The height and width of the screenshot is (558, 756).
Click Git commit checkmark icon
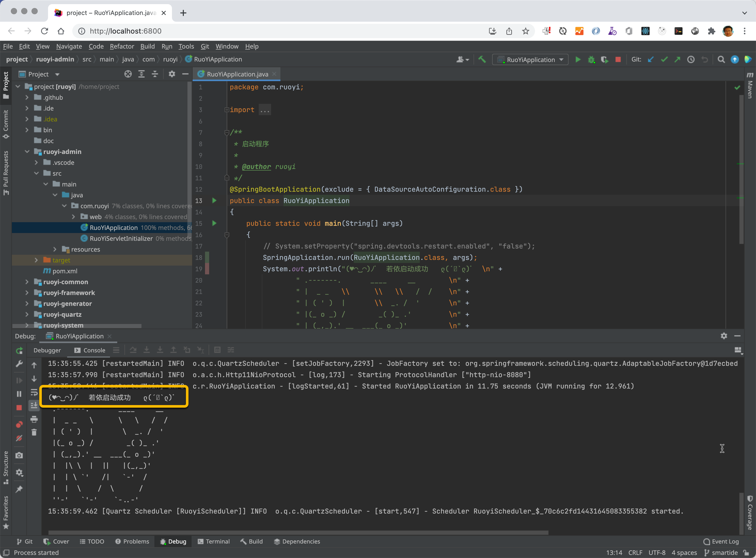click(x=664, y=59)
